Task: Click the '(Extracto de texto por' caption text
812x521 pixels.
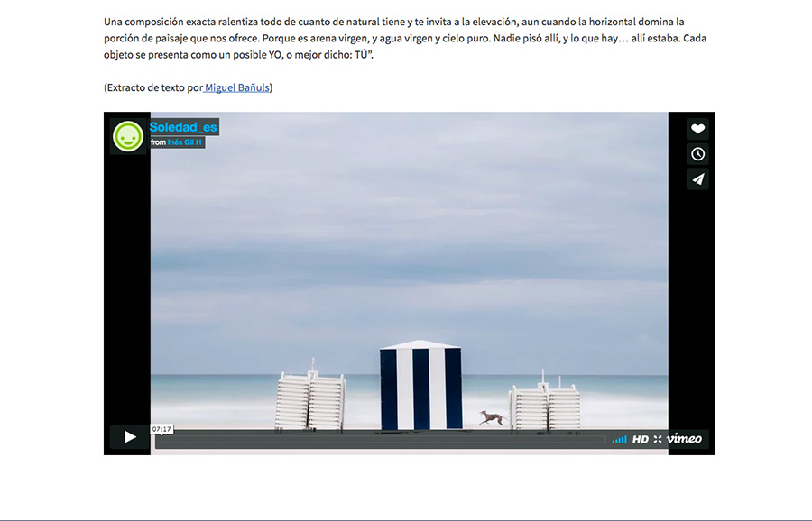Action: pos(152,87)
